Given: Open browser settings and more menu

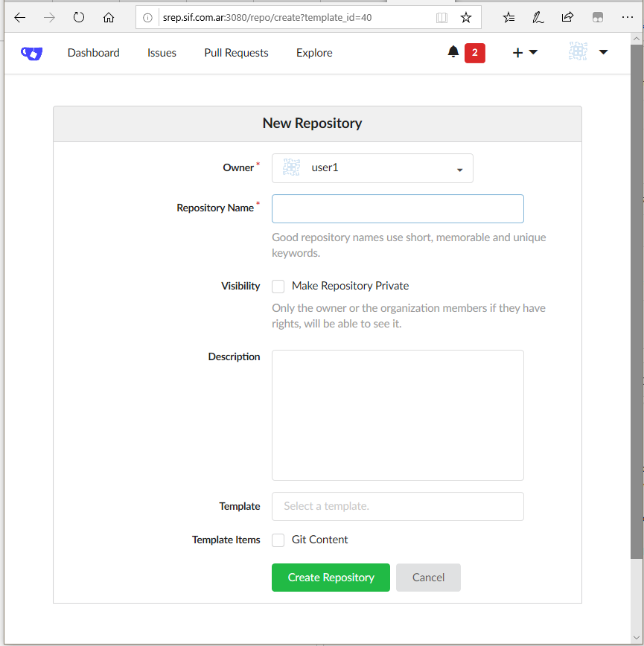Looking at the screenshot, I should coord(627,17).
